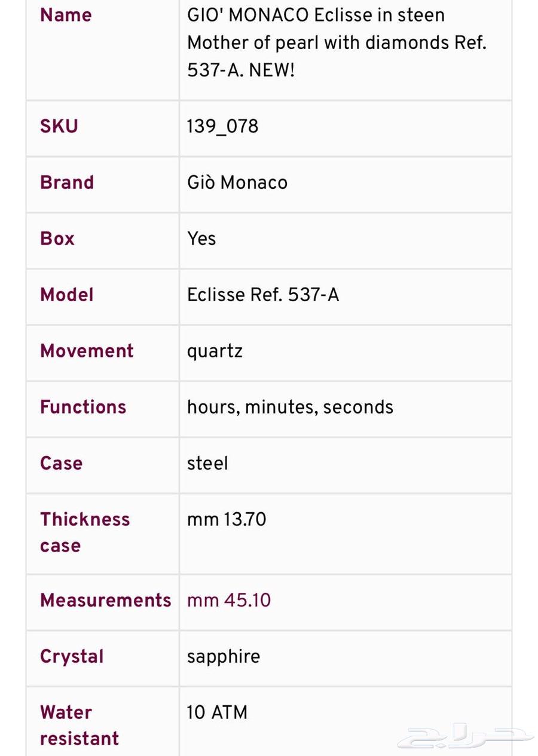
Task: Click the Movement row label
Action: [x=87, y=351]
